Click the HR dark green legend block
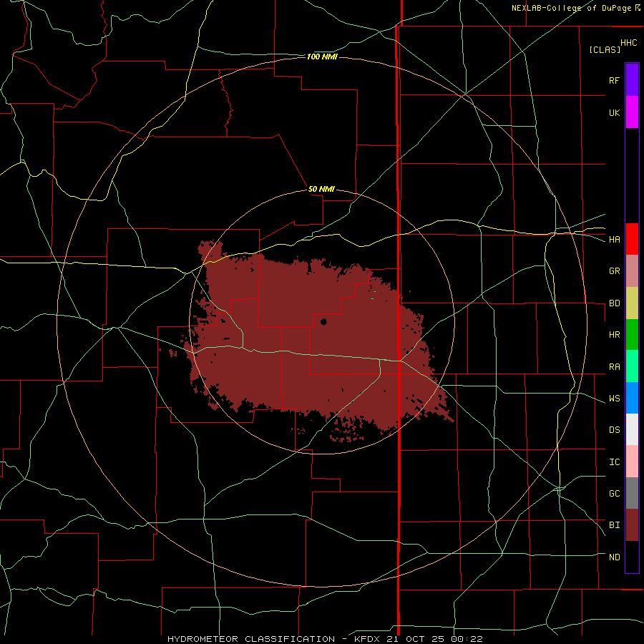Viewport: 644px width, 644px height. [632, 335]
